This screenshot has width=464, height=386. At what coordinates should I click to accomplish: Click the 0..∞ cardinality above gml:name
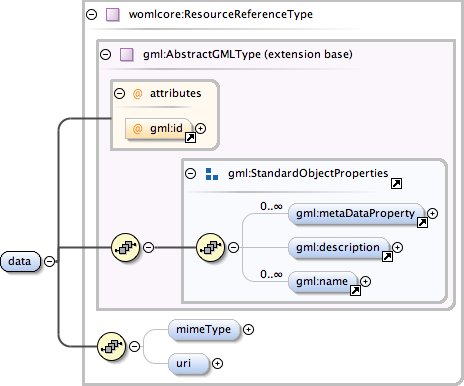pos(271,274)
